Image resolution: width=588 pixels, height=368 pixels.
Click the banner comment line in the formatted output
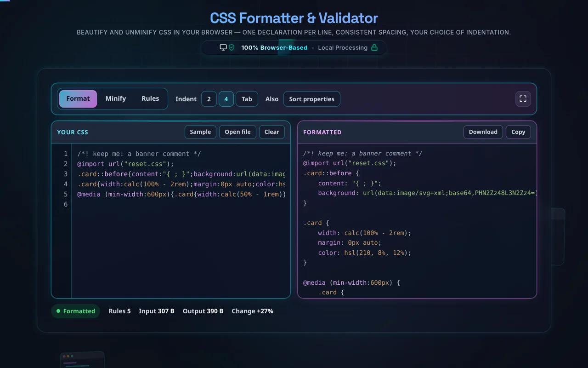click(363, 153)
